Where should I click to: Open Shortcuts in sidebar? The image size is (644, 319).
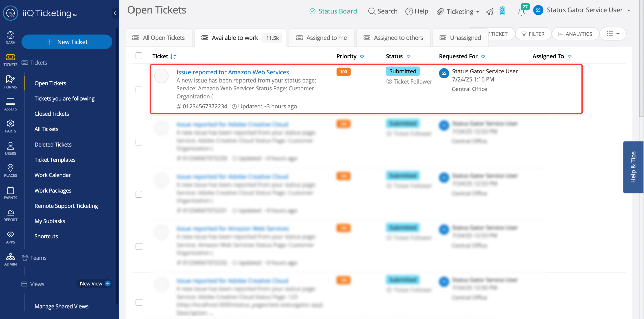[46, 236]
